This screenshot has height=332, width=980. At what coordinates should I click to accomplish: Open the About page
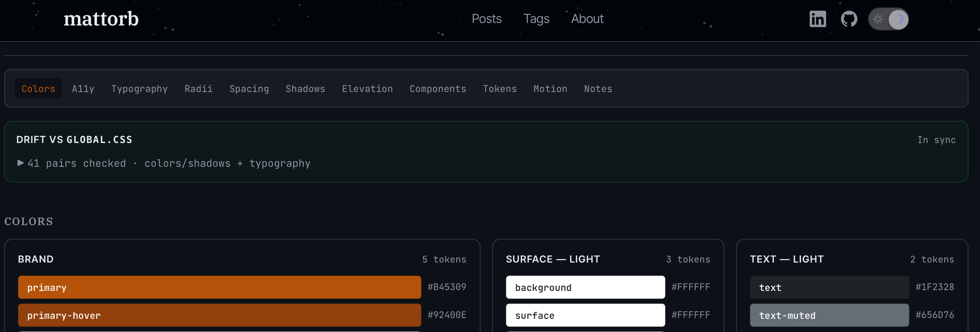[x=587, y=19]
